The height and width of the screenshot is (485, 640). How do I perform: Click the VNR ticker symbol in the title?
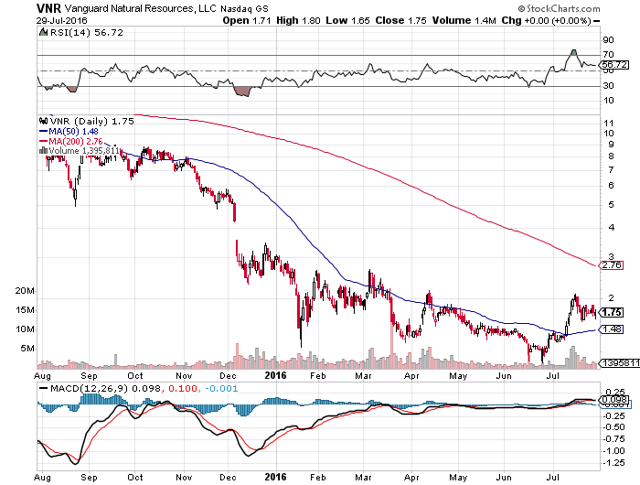[49, 8]
